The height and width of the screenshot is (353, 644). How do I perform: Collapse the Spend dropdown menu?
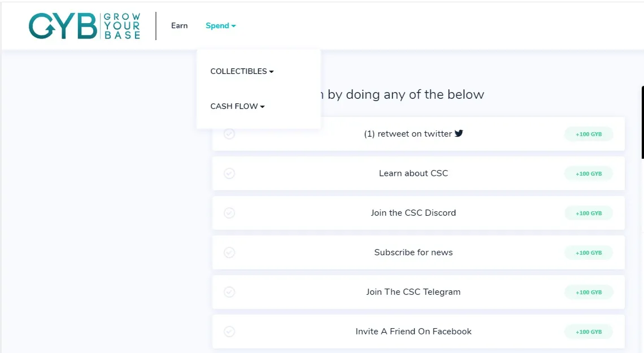(220, 25)
